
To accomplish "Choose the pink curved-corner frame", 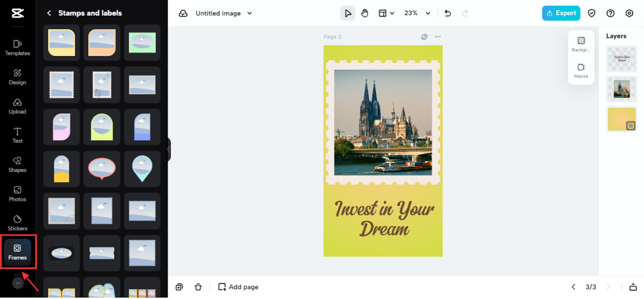I will [x=61, y=127].
